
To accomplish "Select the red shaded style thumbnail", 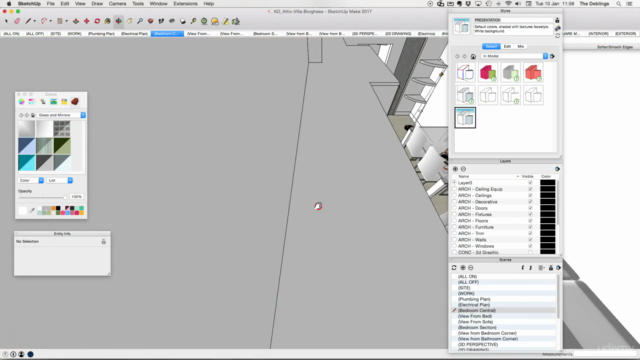I will pos(533,73).
